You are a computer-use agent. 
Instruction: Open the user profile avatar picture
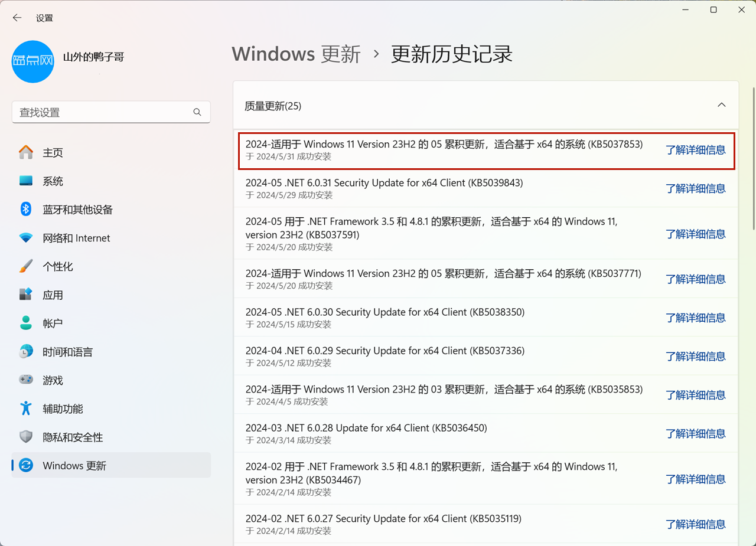[33, 61]
